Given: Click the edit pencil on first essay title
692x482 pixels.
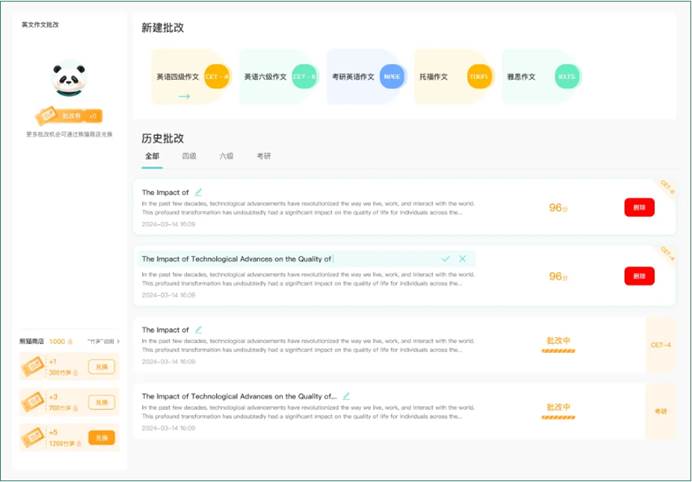Looking at the screenshot, I should coord(198,192).
